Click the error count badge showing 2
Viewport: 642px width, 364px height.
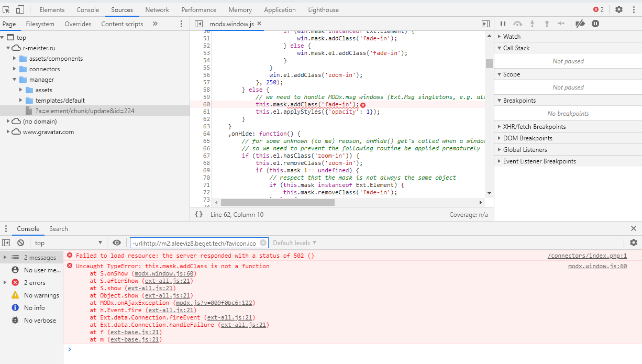[x=599, y=9]
